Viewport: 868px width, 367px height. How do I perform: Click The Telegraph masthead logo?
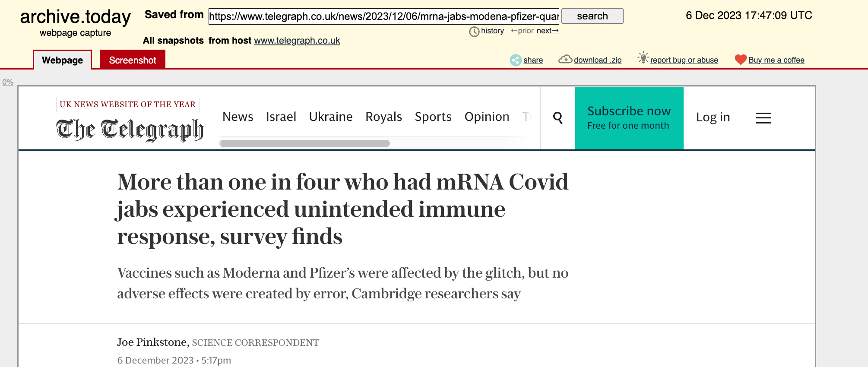[x=128, y=128]
